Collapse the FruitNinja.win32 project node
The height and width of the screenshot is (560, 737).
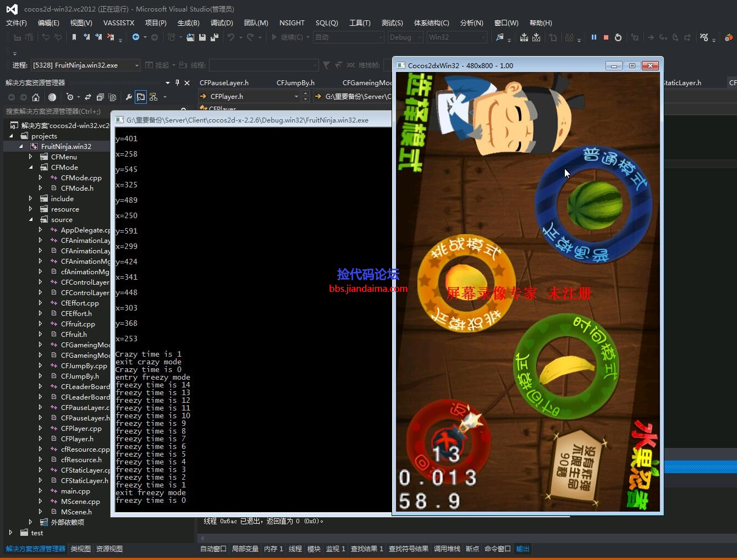pos(21,146)
